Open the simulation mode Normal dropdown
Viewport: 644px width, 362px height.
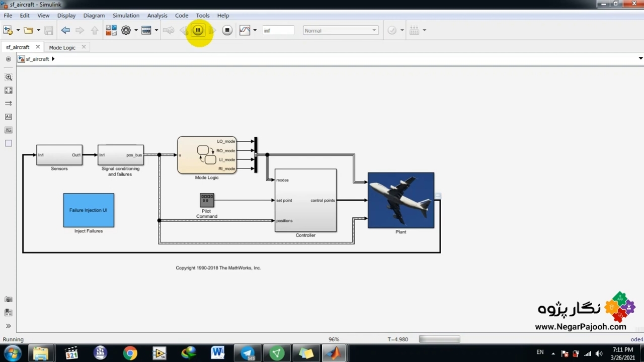pyautogui.click(x=341, y=31)
